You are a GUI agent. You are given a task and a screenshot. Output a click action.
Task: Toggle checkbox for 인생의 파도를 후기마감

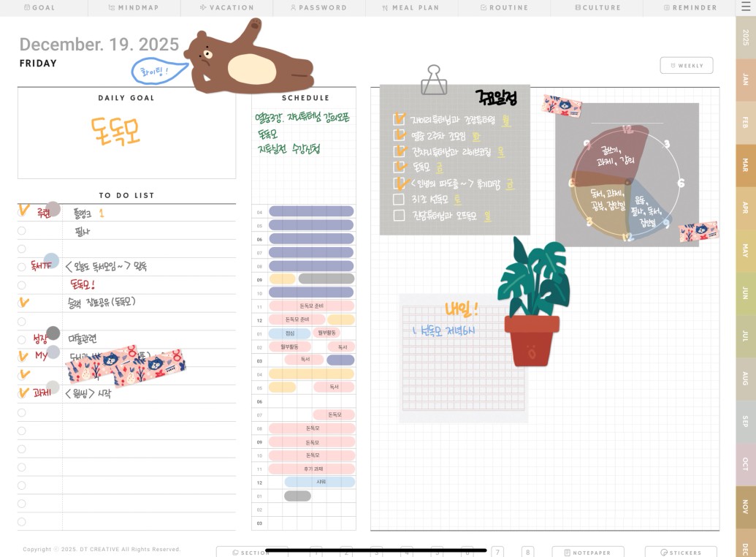click(399, 183)
